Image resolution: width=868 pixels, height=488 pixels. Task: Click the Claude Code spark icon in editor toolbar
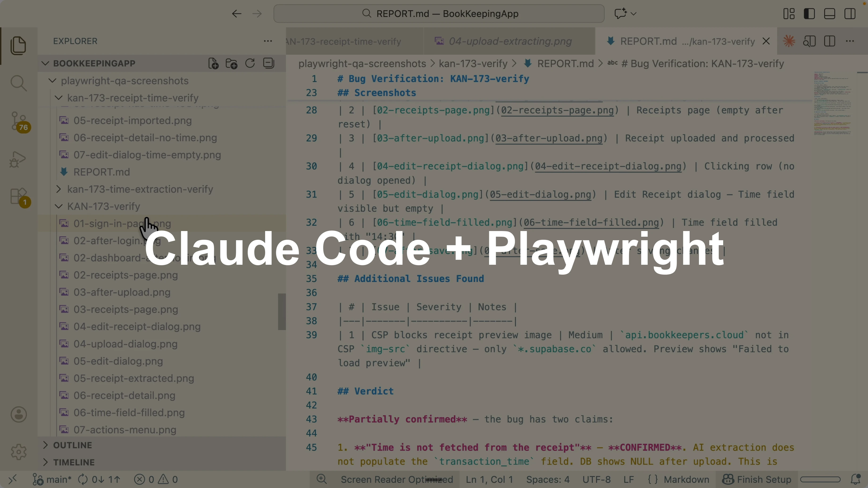click(x=789, y=41)
